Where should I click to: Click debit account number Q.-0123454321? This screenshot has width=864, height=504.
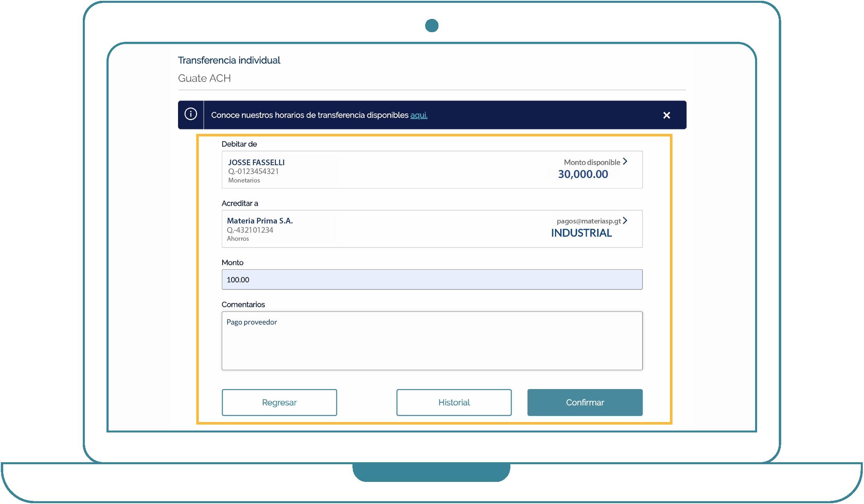coord(253,172)
